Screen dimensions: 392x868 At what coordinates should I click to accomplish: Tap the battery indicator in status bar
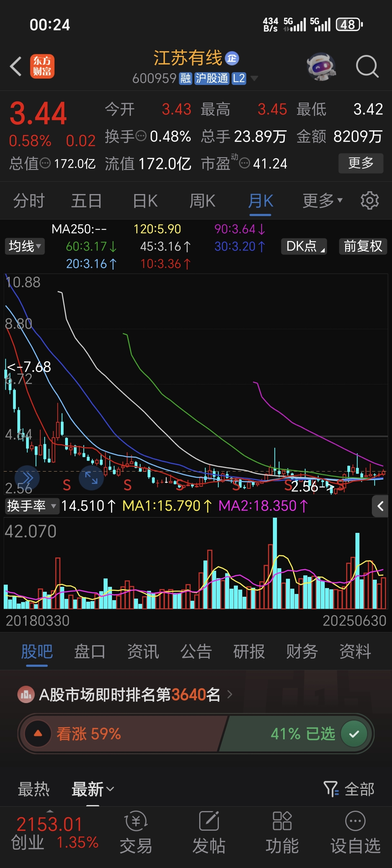(x=350, y=24)
